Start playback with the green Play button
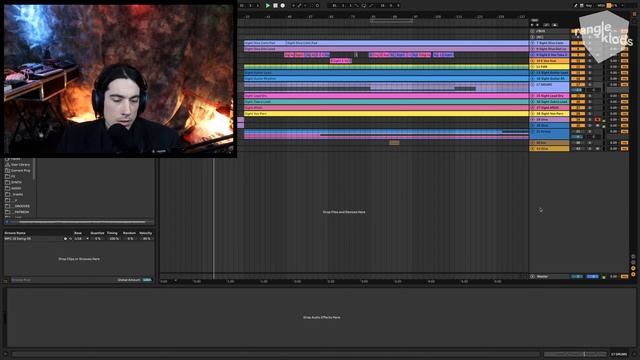The image size is (640, 360). point(268,6)
